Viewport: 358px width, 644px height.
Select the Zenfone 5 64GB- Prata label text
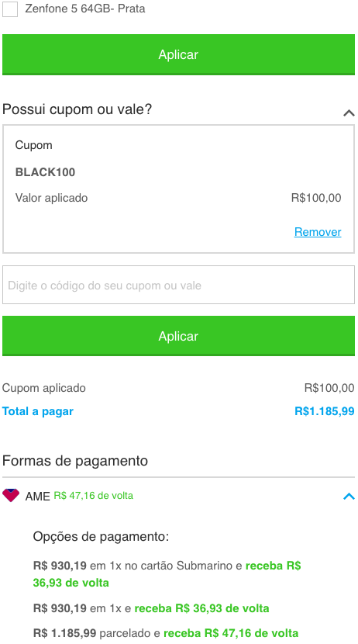pyautogui.click(x=85, y=9)
